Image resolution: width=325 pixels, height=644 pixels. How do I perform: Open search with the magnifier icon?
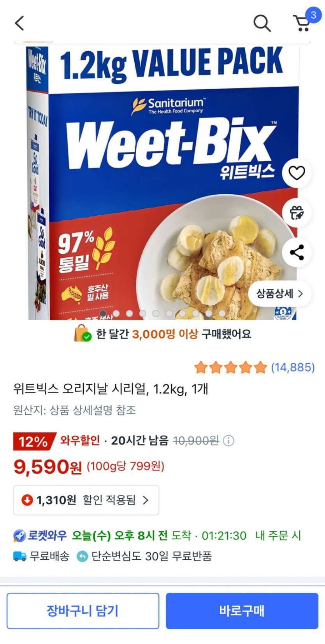[x=262, y=23]
